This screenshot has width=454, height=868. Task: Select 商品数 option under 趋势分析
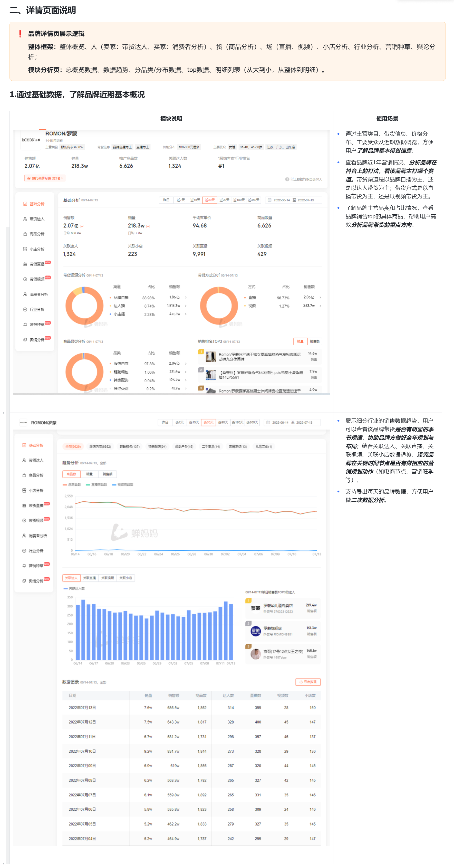[71, 474]
